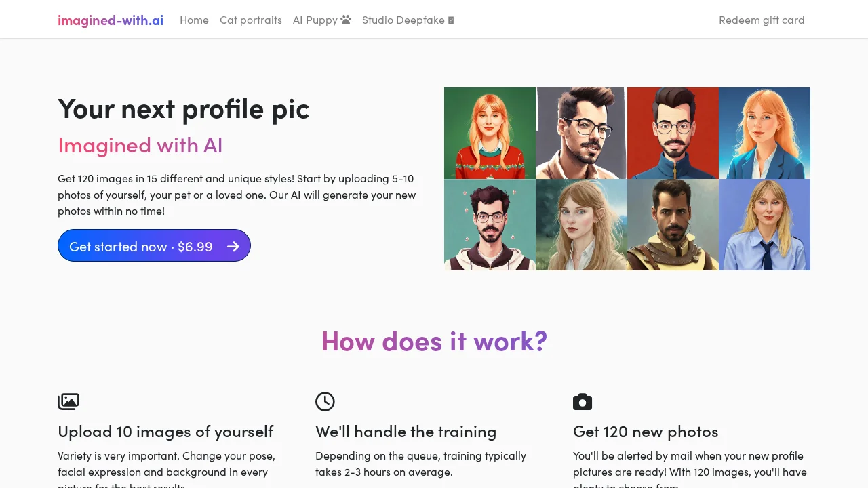This screenshot has height=488, width=868.
Task: Select the red-sweater woman portrait on green
Action: [x=490, y=133]
